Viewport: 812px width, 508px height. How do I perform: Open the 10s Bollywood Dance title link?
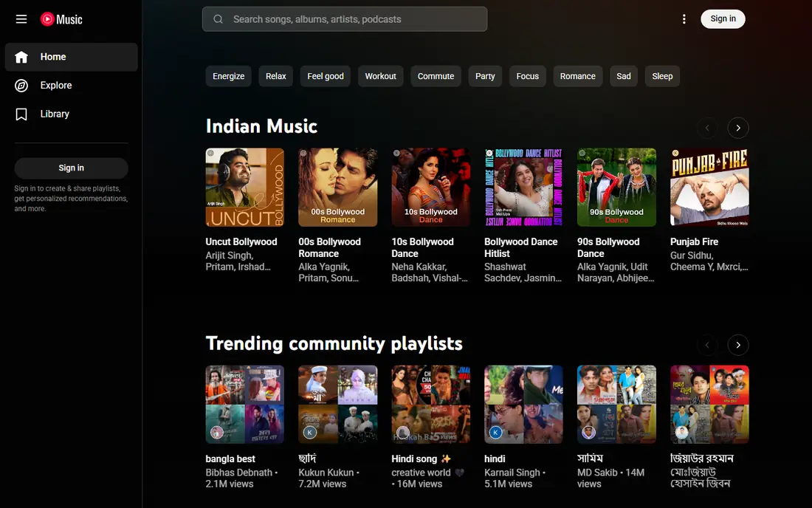click(422, 247)
